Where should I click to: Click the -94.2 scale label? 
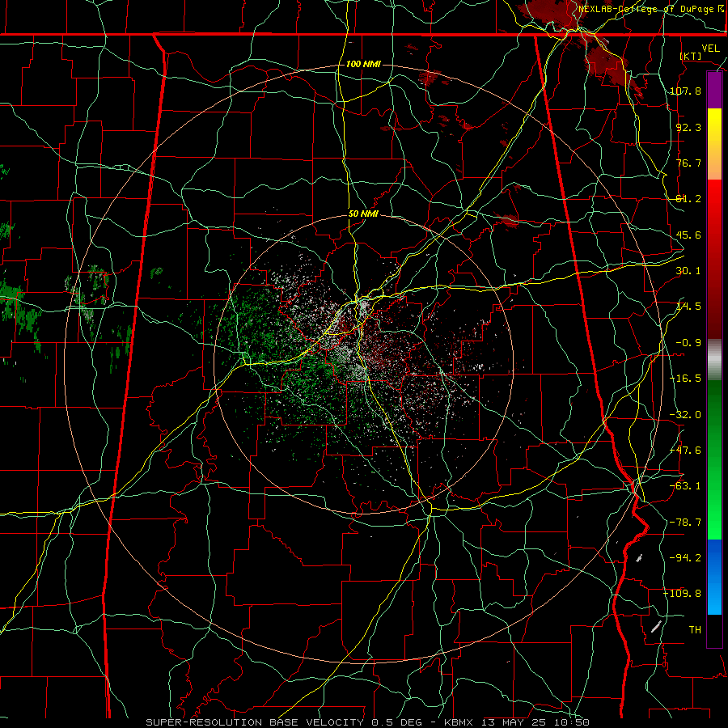(685, 558)
